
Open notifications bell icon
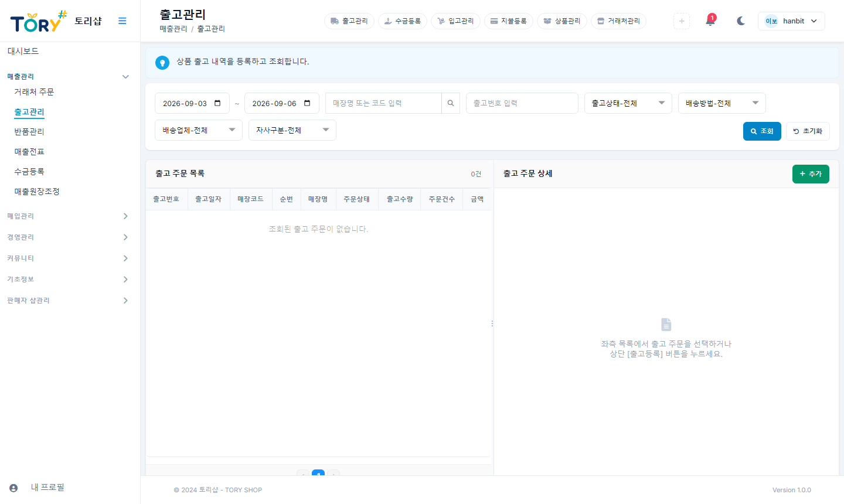pyautogui.click(x=710, y=21)
